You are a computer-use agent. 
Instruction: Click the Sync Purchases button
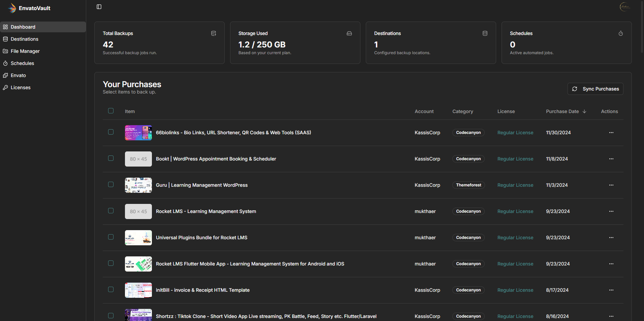point(595,89)
